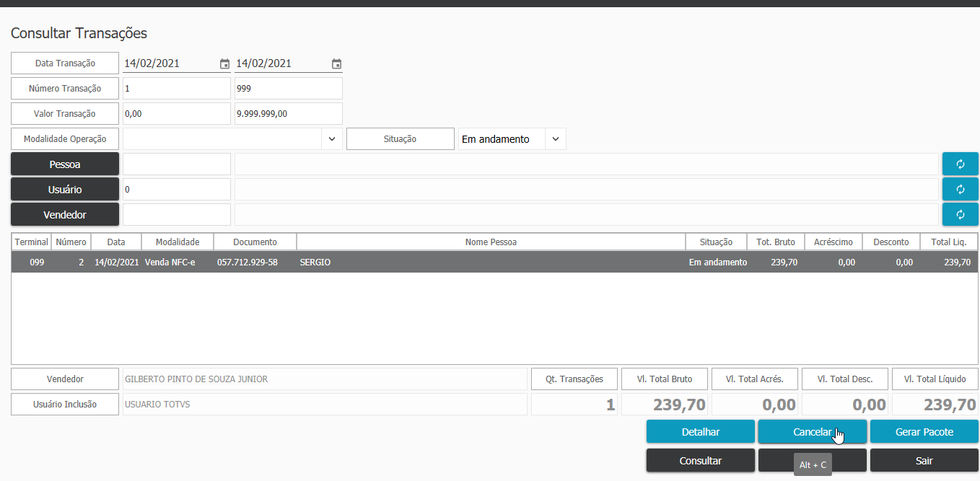Expand the Modalidade Operação dropdown
980x481 pixels.
pos(331,138)
